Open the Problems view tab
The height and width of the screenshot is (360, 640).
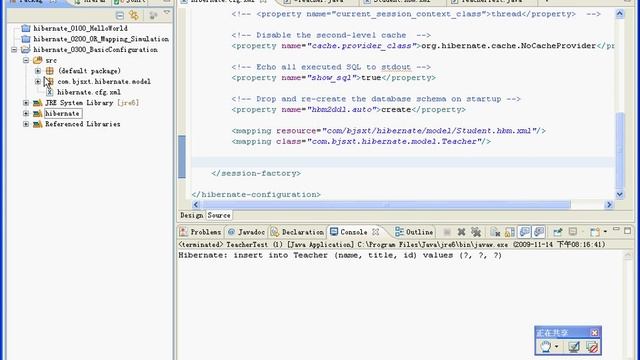pos(201,232)
